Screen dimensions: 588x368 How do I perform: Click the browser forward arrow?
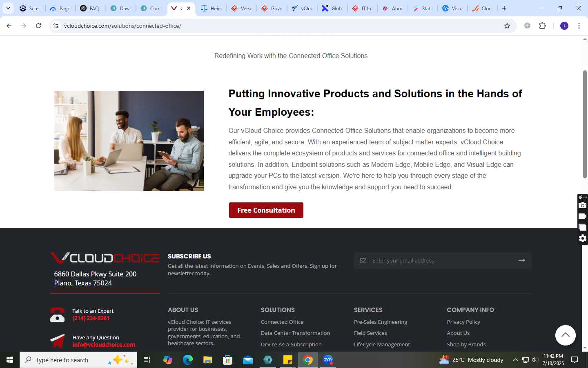click(24, 26)
